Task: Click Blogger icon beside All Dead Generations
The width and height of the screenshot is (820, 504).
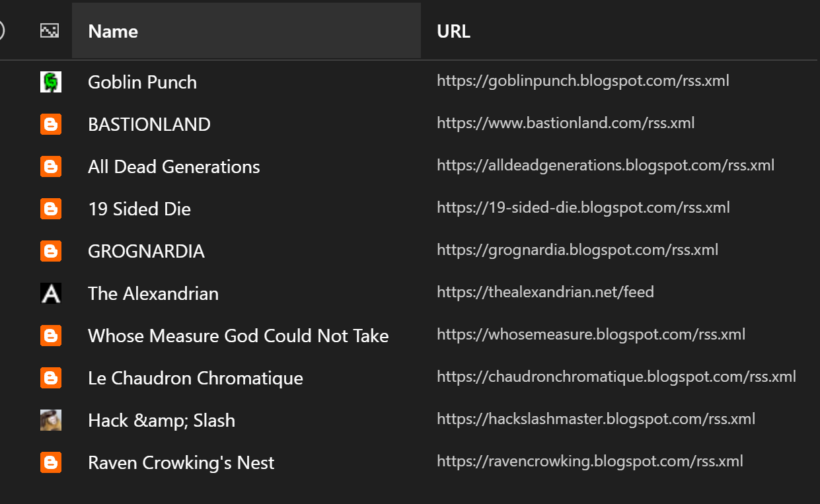Action: (51, 166)
